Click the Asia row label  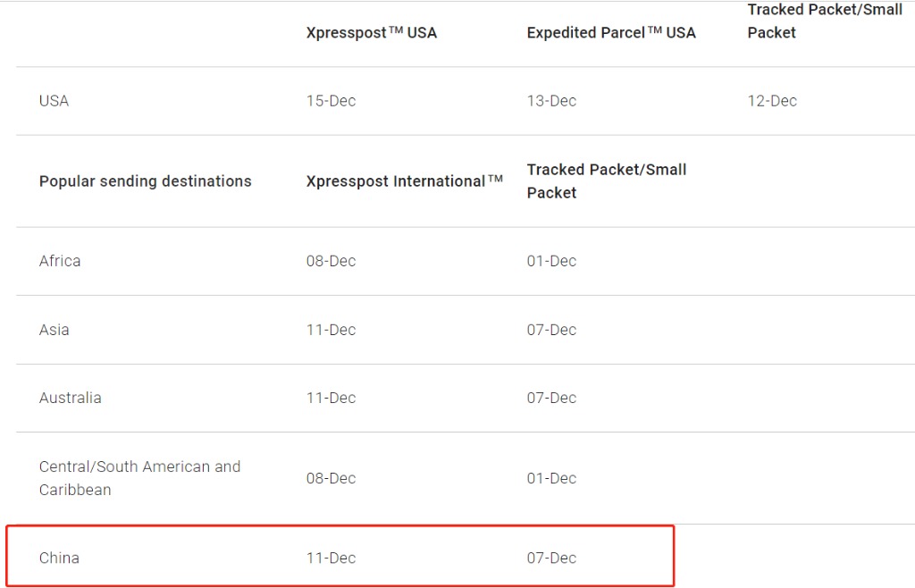(x=54, y=330)
